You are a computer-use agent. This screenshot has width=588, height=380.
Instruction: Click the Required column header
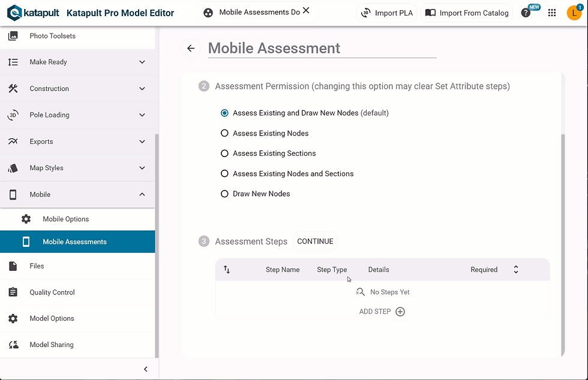click(x=484, y=270)
